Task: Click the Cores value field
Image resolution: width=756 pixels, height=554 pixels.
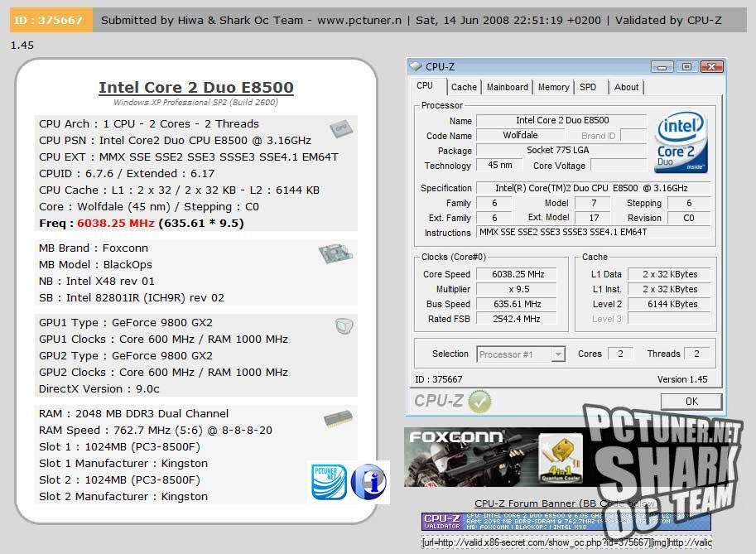Action: tap(620, 354)
